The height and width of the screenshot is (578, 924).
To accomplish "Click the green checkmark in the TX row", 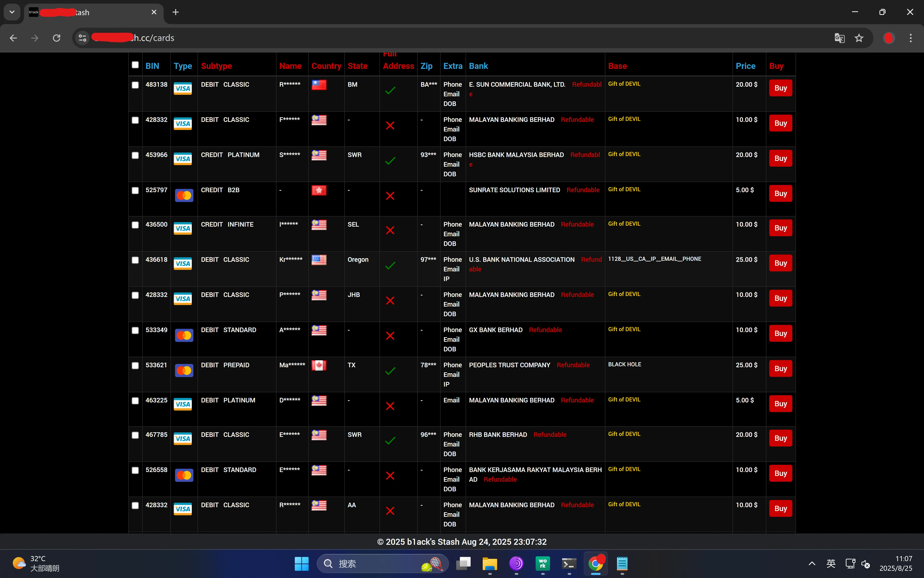I will [x=390, y=371].
